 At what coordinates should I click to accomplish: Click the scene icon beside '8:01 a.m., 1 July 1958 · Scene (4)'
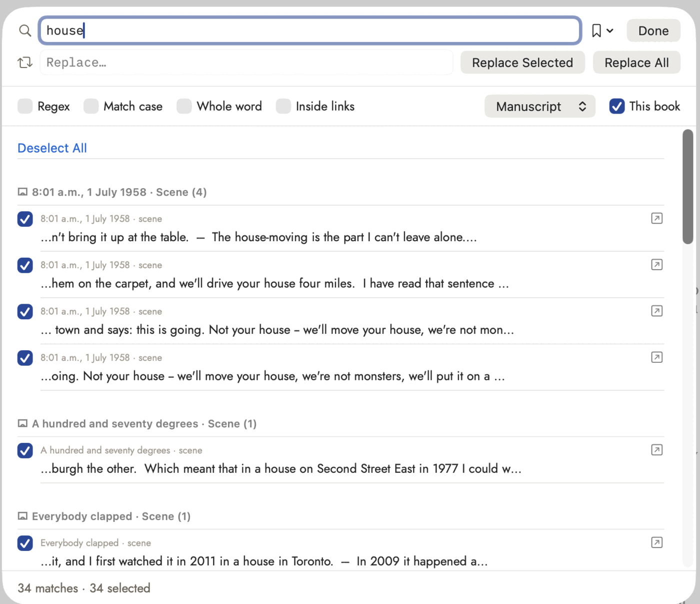22,192
